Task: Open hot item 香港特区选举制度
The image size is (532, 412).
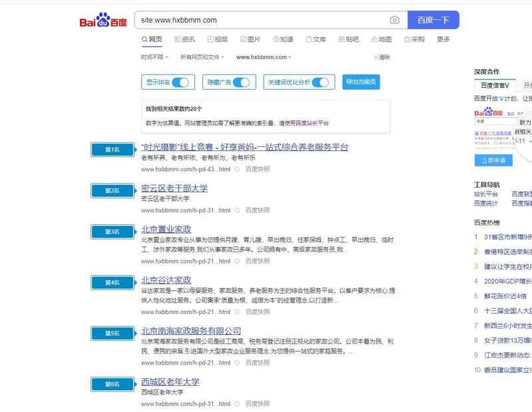Action: coord(508,252)
